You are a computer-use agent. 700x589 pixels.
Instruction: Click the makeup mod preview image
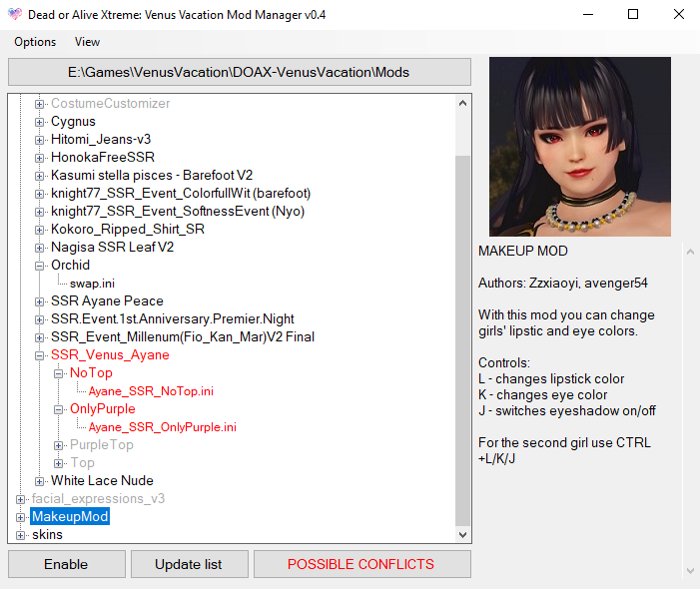point(580,147)
